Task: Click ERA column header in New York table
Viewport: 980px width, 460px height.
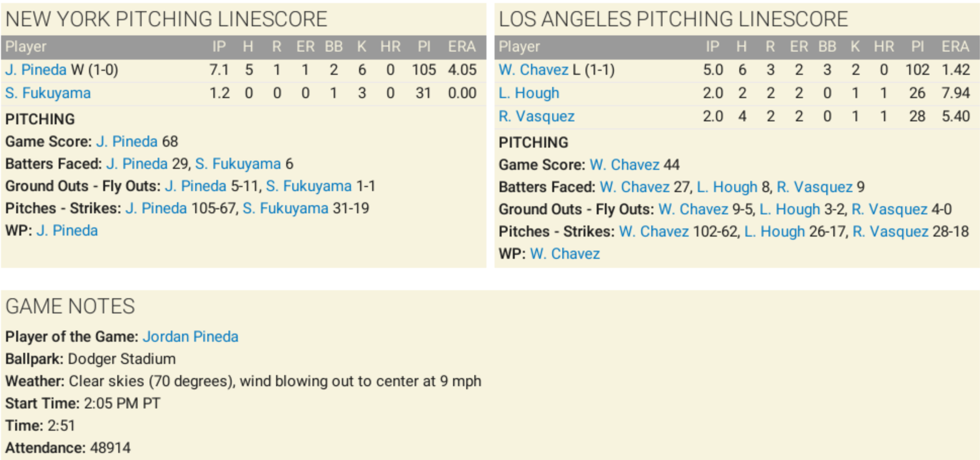Action: coord(461,47)
